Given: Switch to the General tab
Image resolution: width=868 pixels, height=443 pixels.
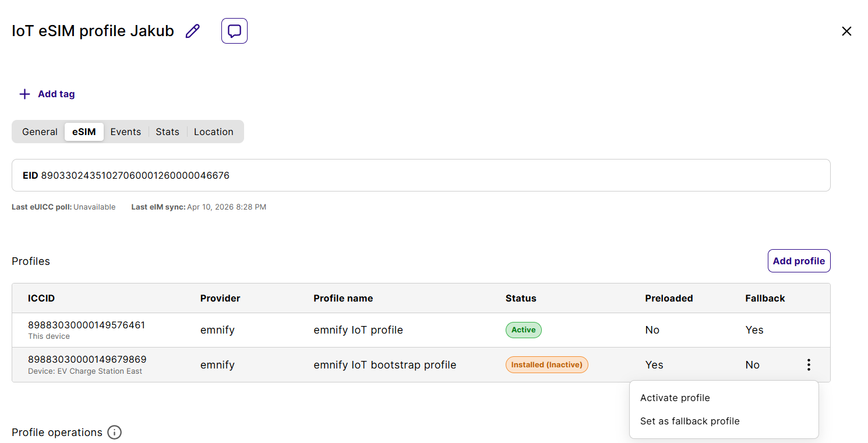Looking at the screenshot, I should (40, 132).
